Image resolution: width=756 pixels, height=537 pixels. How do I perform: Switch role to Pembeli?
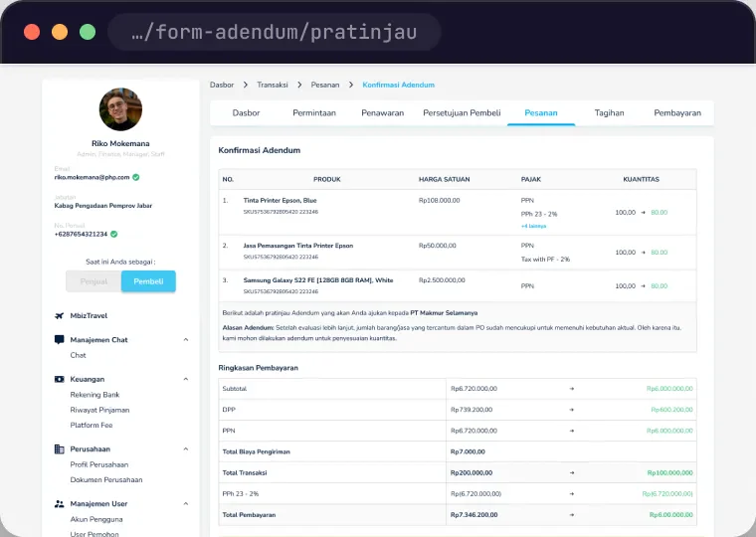148,281
